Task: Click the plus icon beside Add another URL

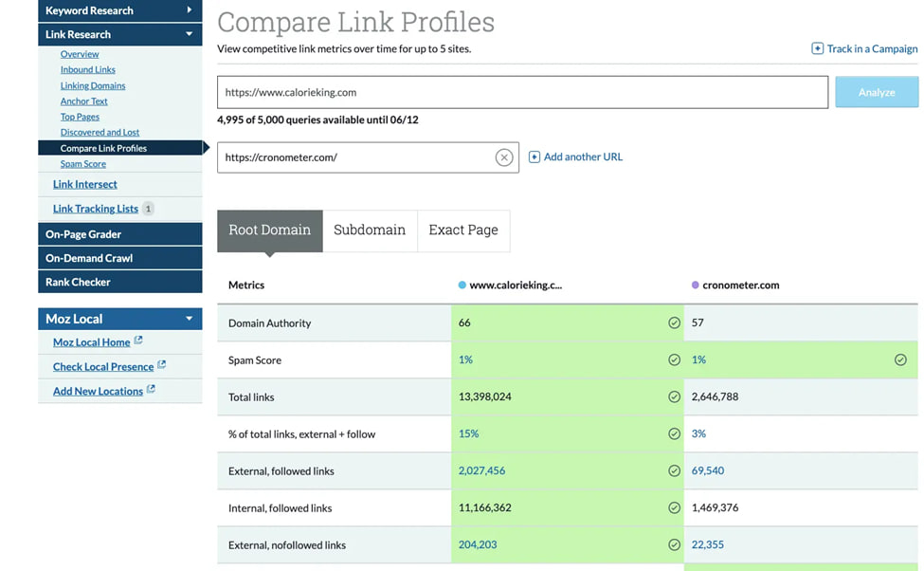Action: point(534,157)
